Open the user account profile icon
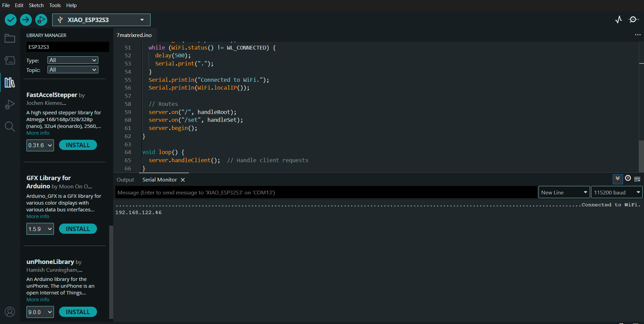The height and width of the screenshot is (324, 644). [10, 312]
